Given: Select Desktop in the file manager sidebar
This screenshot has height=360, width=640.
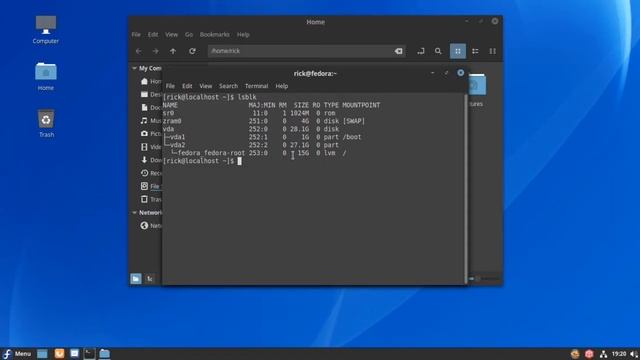Looking at the screenshot, I should (151, 94).
